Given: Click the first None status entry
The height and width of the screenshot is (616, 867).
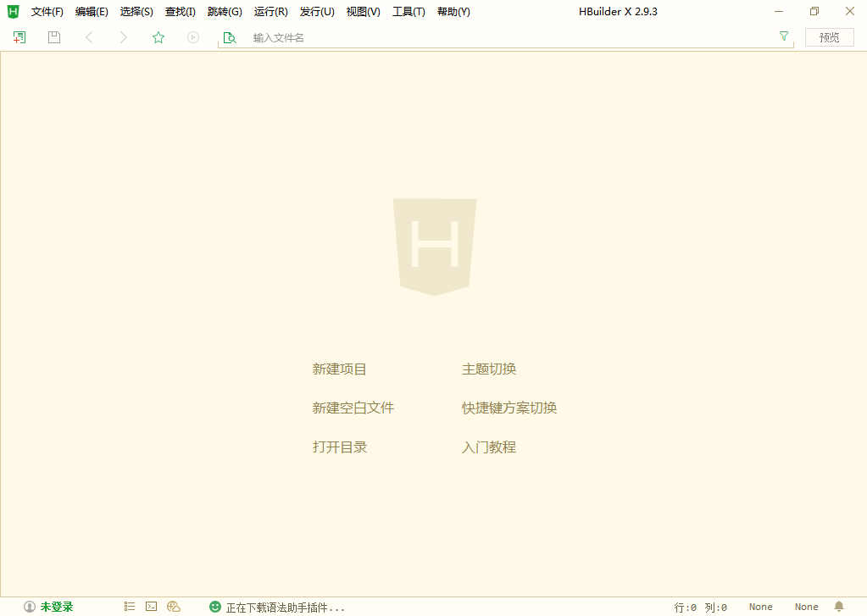Looking at the screenshot, I should (x=761, y=607).
